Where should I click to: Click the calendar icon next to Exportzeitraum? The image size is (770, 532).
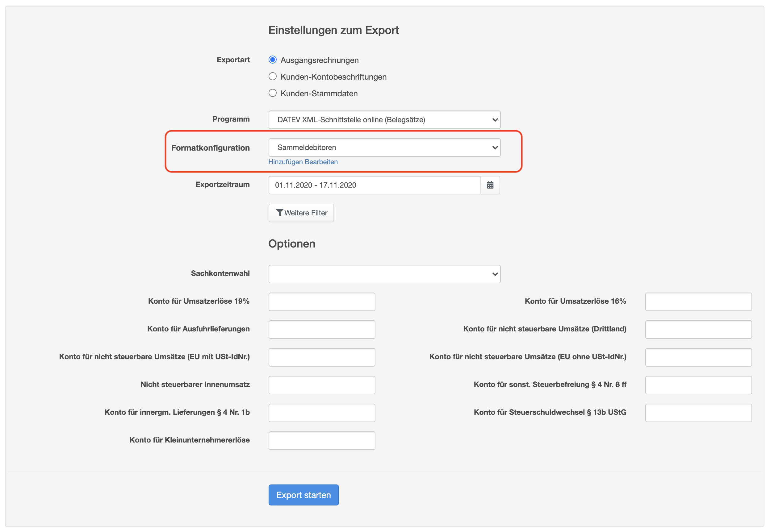[x=490, y=185]
